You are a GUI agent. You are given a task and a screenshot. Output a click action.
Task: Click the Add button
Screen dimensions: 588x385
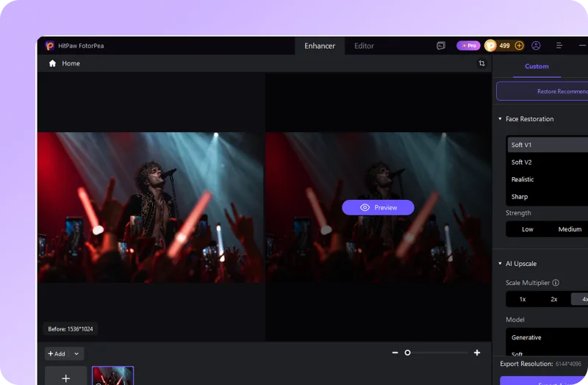pyautogui.click(x=57, y=353)
